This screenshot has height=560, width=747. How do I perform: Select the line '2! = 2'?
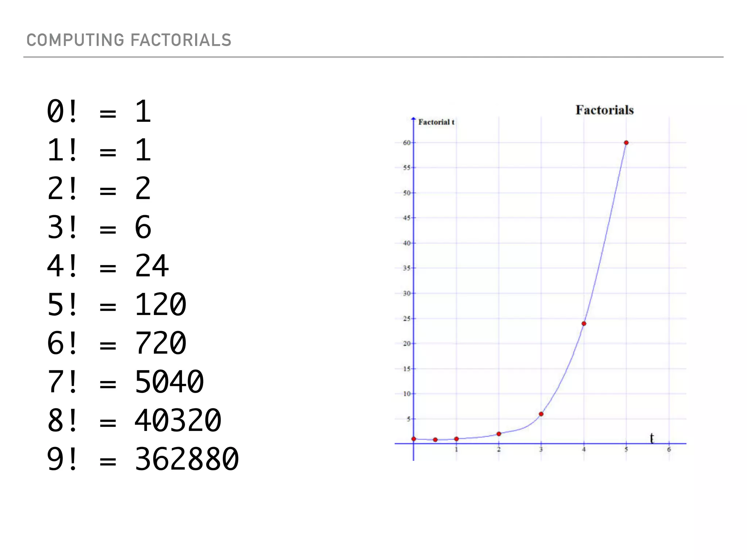(99, 189)
